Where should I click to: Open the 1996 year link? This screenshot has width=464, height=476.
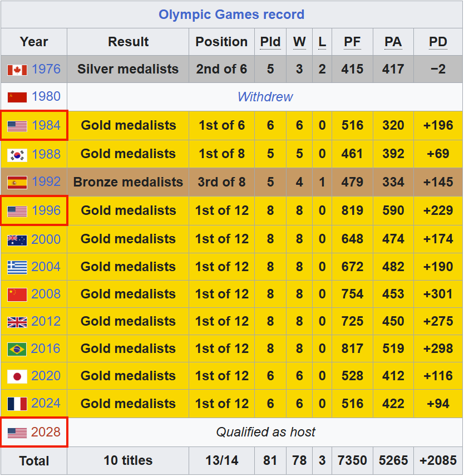click(x=46, y=210)
